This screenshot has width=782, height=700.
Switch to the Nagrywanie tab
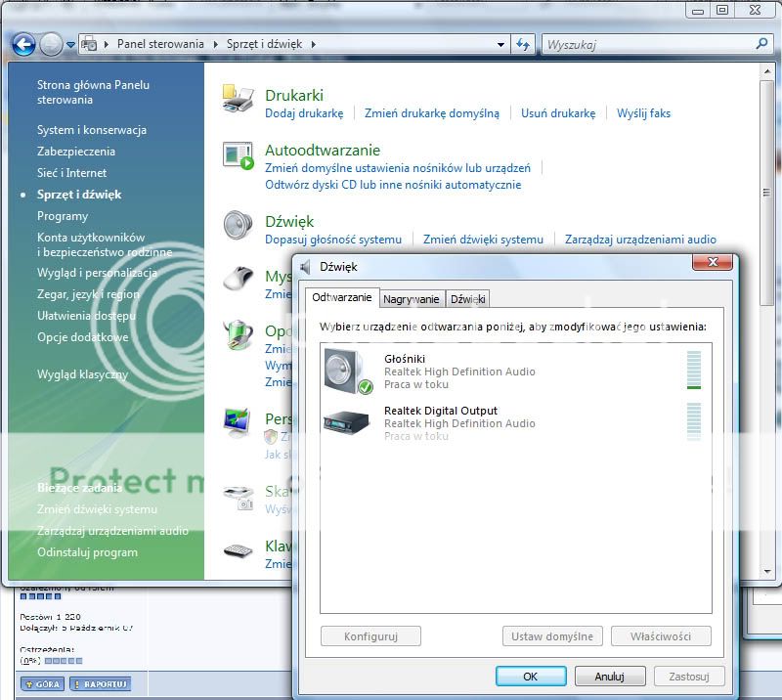411,299
